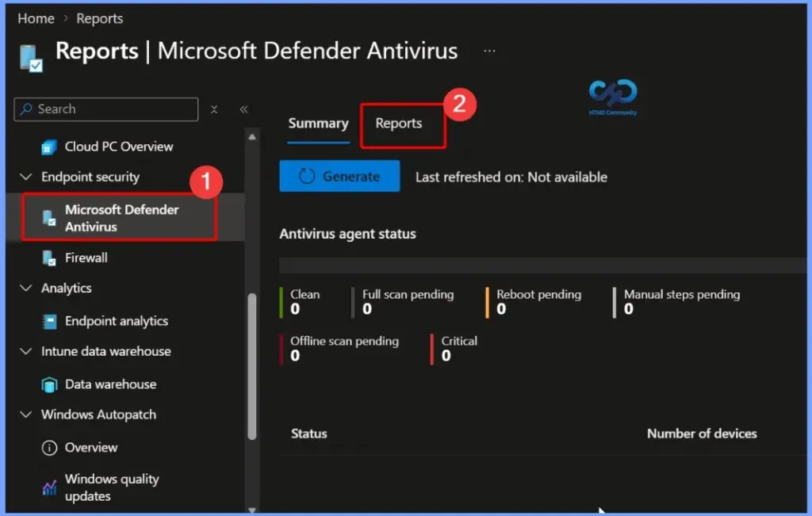Click the Microsoft Defender Antivirus sidebar icon
This screenshot has height=516, width=812.
click(x=48, y=218)
